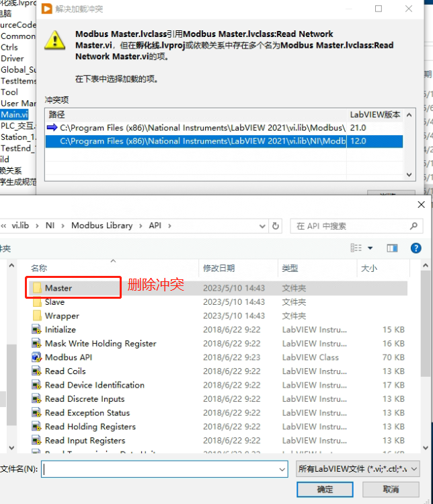Screen dimensions: 433x504
Task: Click the Read Input Registers VI icon
Action: point(36,440)
